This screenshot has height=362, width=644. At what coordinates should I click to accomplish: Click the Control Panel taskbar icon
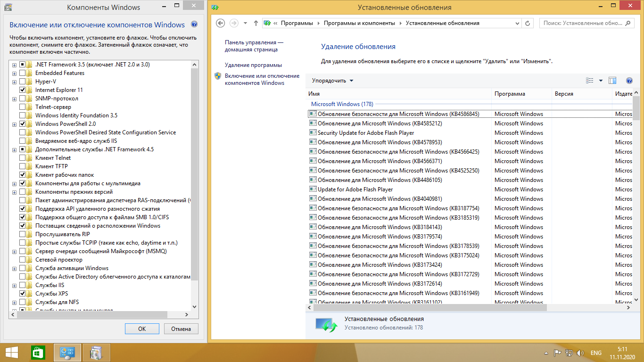pos(67,352)
